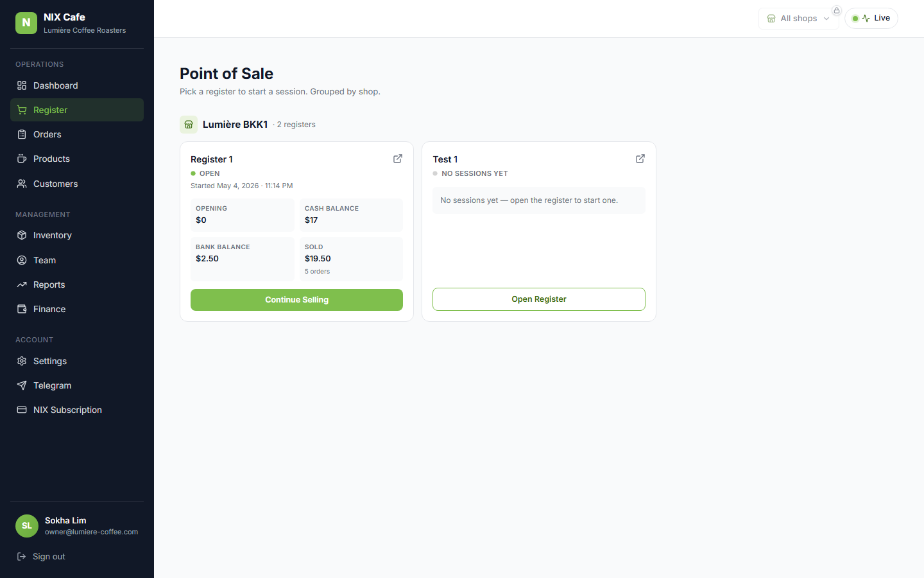Toggle the Live status indicator
924x578 pixels.
coord(871,18)
